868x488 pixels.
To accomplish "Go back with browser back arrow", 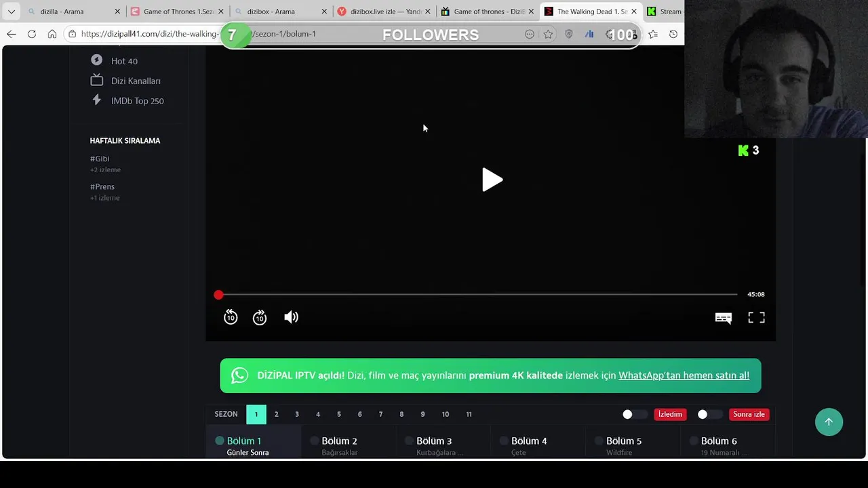I will (x=12, y=34).
